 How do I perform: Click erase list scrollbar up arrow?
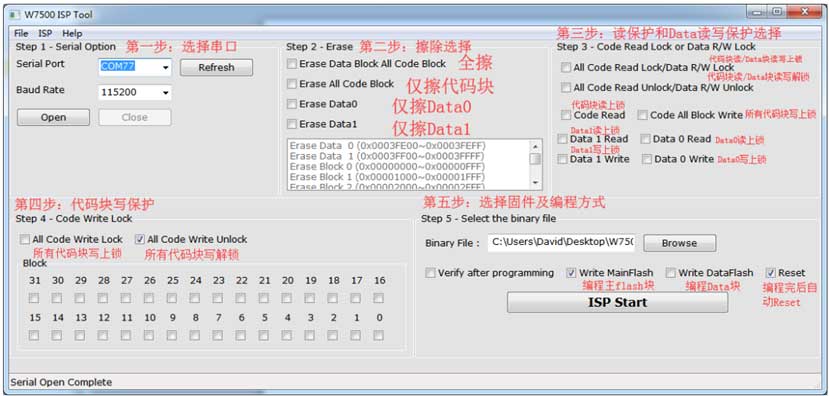pos(536,146)
